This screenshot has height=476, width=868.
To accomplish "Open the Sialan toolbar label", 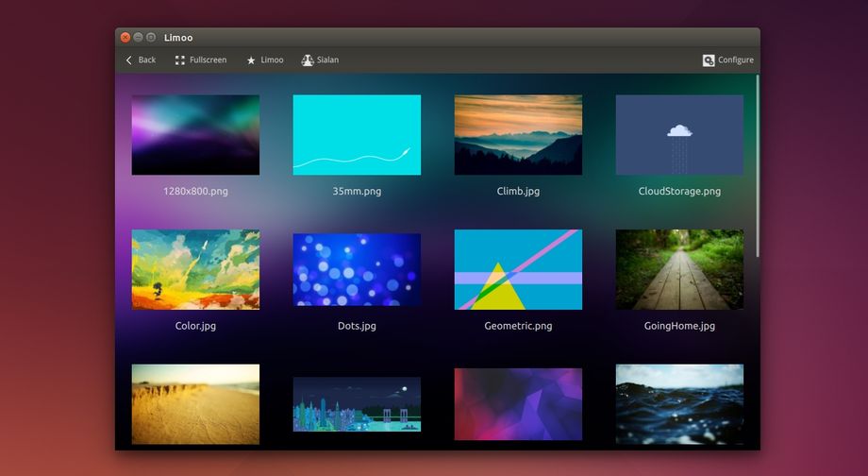I will click(327, 59).
